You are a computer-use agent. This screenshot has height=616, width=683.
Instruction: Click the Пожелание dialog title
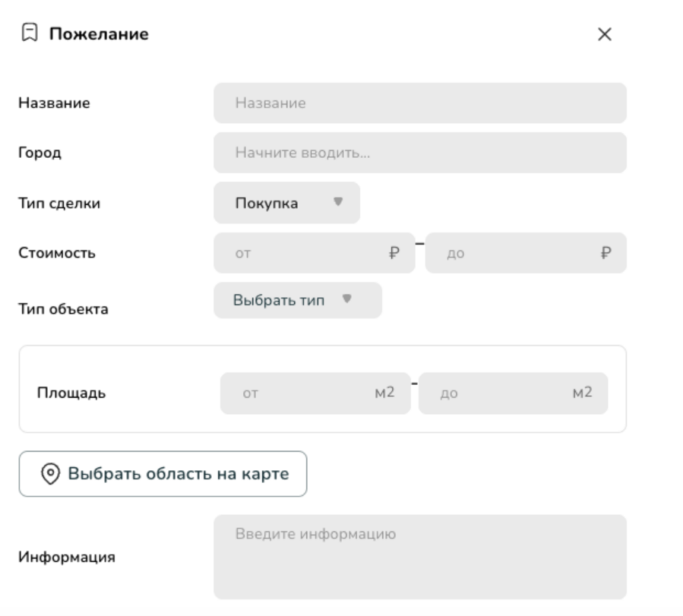pos(99,34)
